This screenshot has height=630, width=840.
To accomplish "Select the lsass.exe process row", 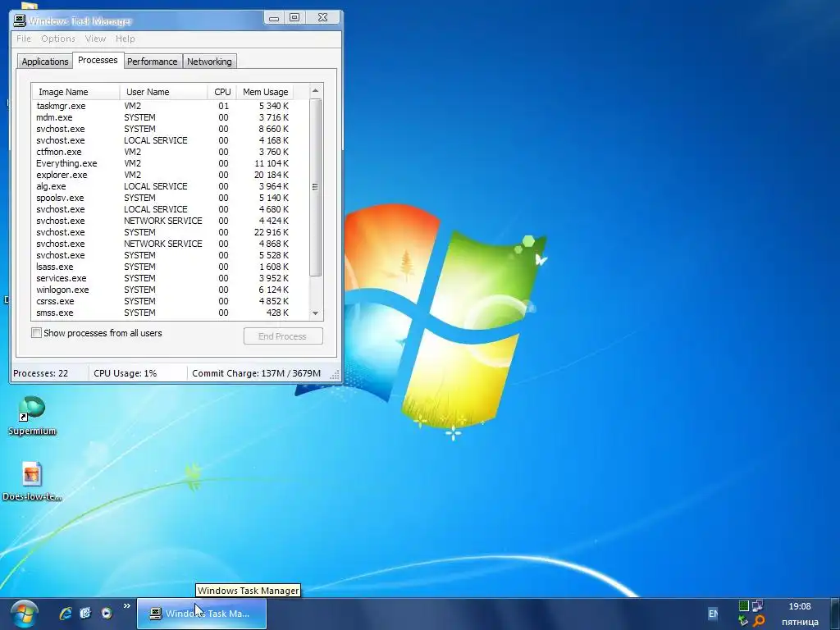I will point(162,267).
